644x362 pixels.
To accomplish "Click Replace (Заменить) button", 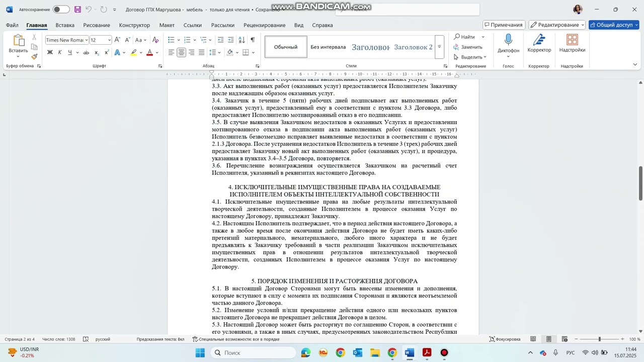I will (468, 47).
